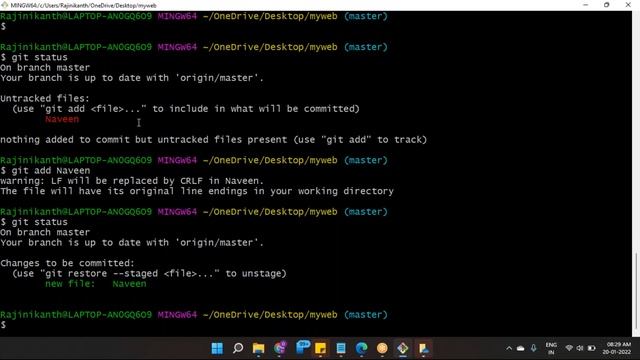Click MINGW64 window title text
The width and height of the screenshot is (640, 360).
pos(83,5)
